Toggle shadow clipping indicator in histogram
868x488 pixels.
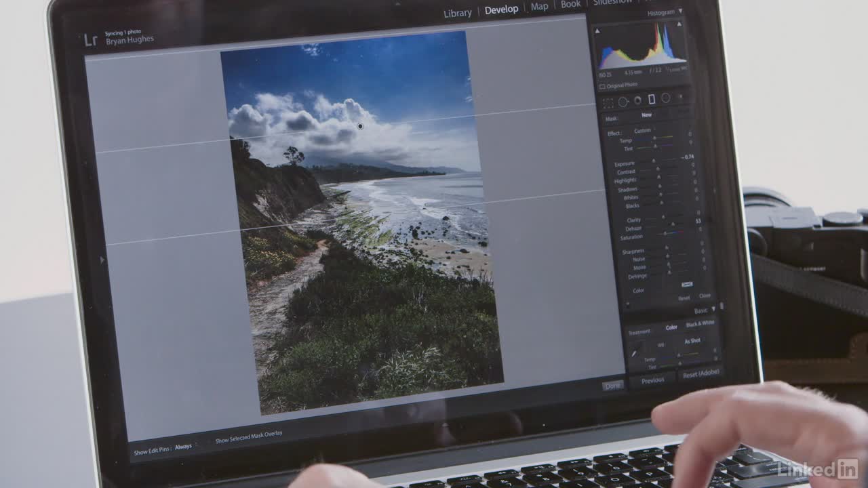(597, 31)
